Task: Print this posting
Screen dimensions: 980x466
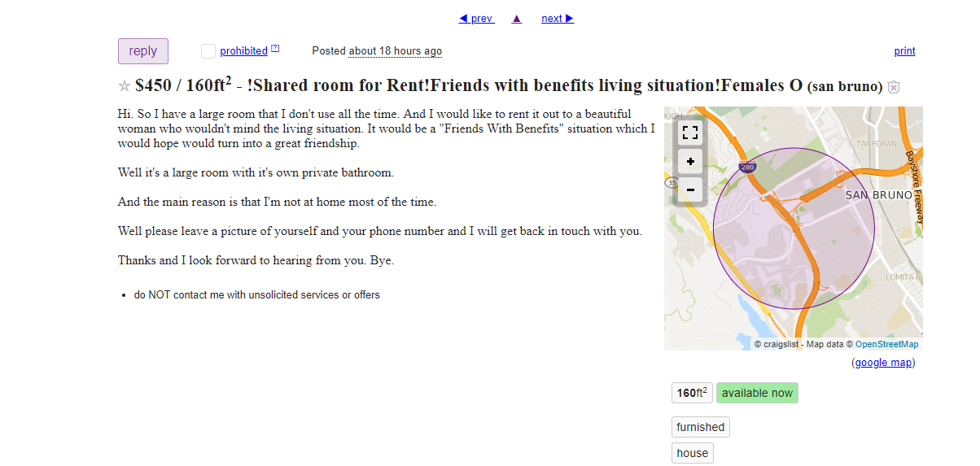Action: [x=904, y=51]
